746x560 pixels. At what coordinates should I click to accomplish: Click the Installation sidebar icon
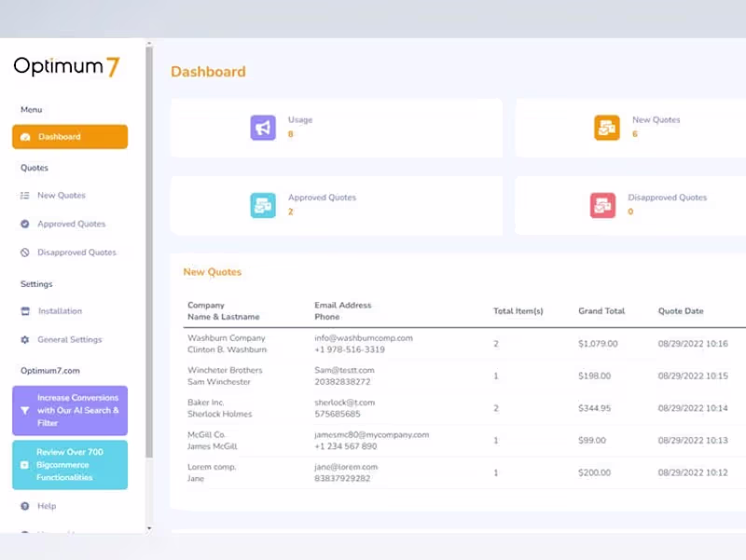click(x=25, y=311)
